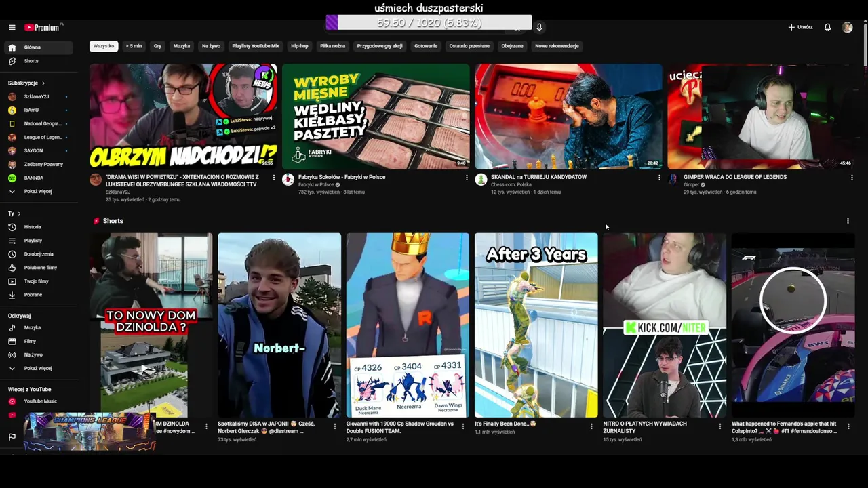Open Chess.com Polska channel link

coord(511,185)
